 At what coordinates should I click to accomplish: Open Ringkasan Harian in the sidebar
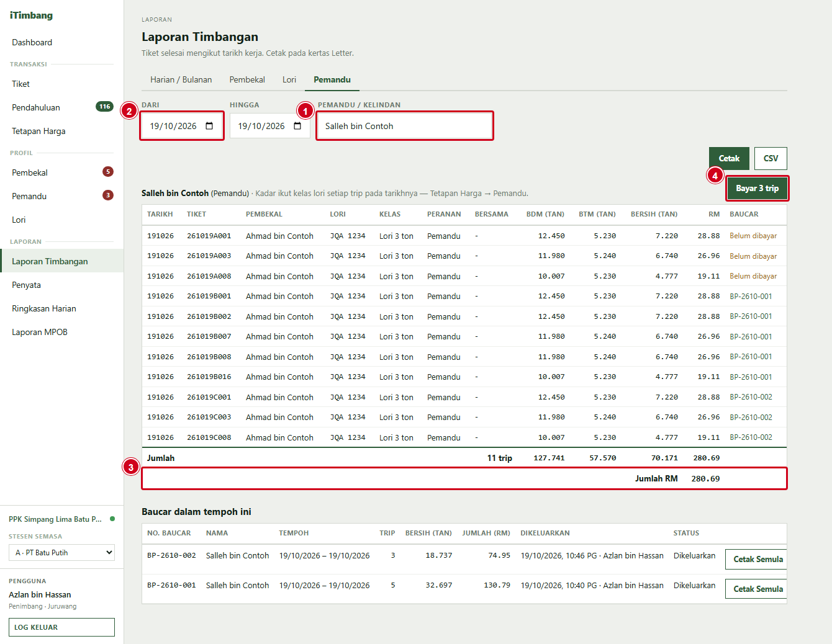62,308
